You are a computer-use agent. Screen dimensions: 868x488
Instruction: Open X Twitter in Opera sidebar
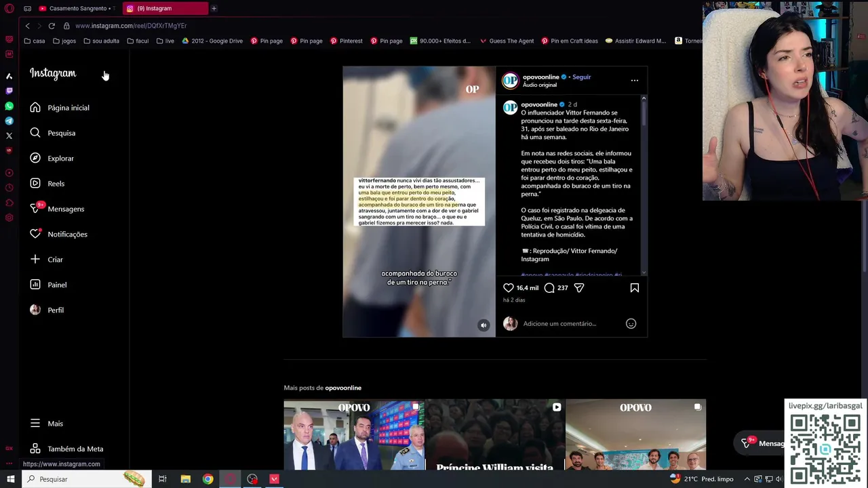point(9,136)
